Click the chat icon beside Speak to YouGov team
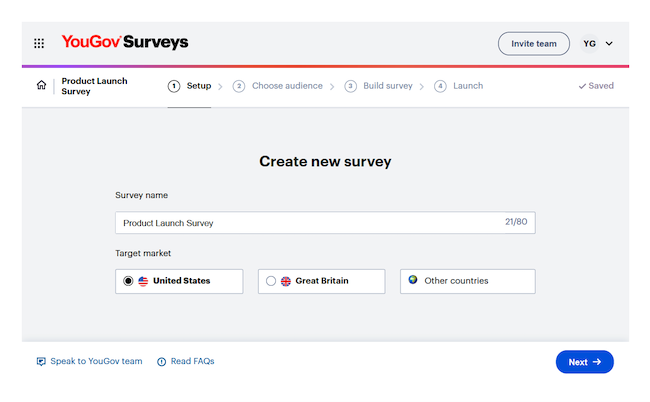The image size is (650, 402). [x=41, y=362]
